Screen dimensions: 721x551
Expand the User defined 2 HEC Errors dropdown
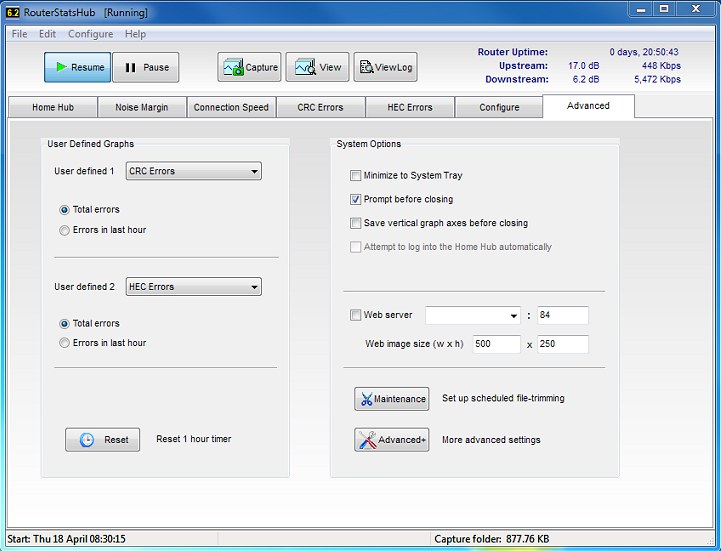point(193,287)
